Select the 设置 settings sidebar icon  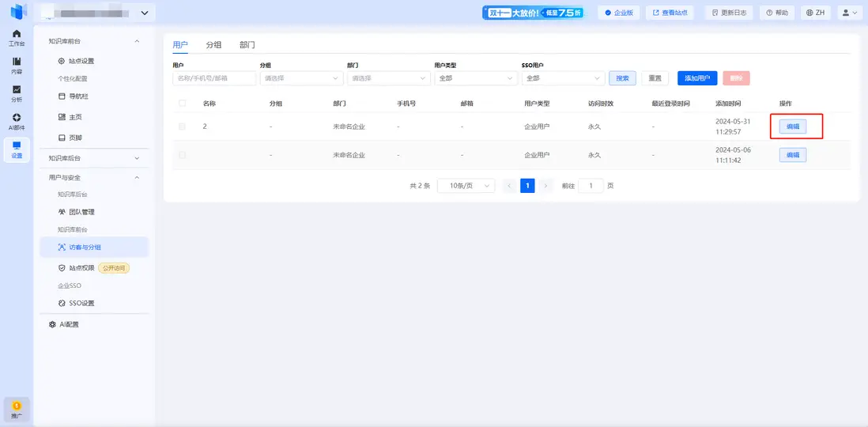(x=17, y=149)
